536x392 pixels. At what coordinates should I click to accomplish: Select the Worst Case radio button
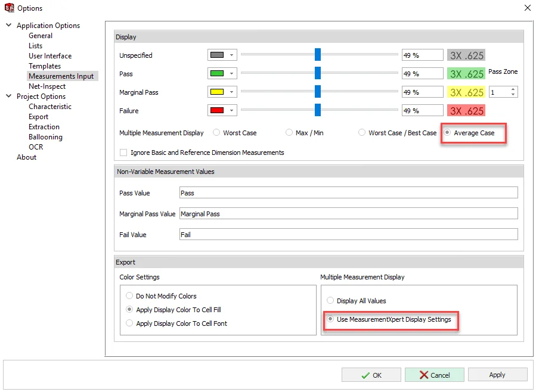216,133
